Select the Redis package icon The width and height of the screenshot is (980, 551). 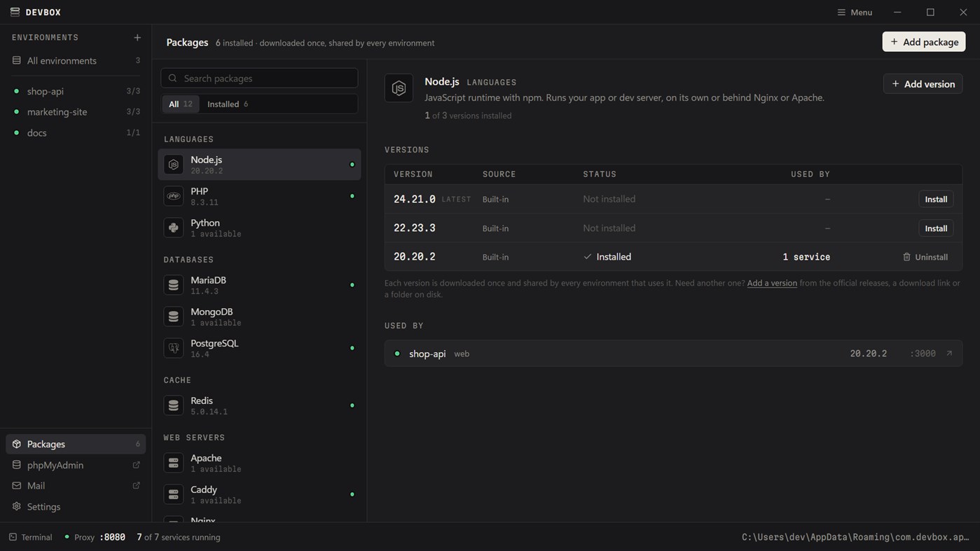[x=174, y=405]
